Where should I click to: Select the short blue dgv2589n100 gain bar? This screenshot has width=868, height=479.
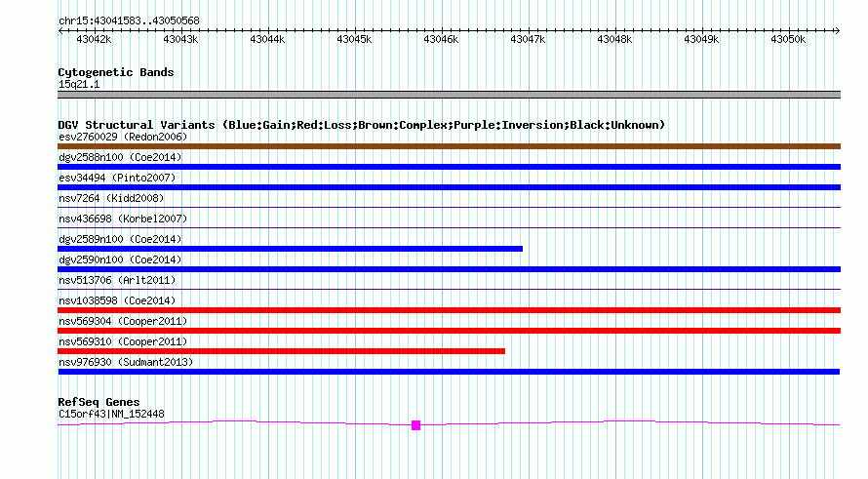[290, 249]
